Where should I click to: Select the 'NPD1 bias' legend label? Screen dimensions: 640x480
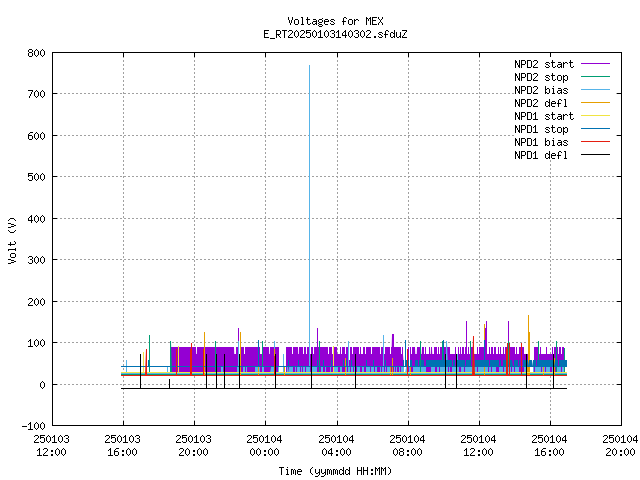coord(541,142)
